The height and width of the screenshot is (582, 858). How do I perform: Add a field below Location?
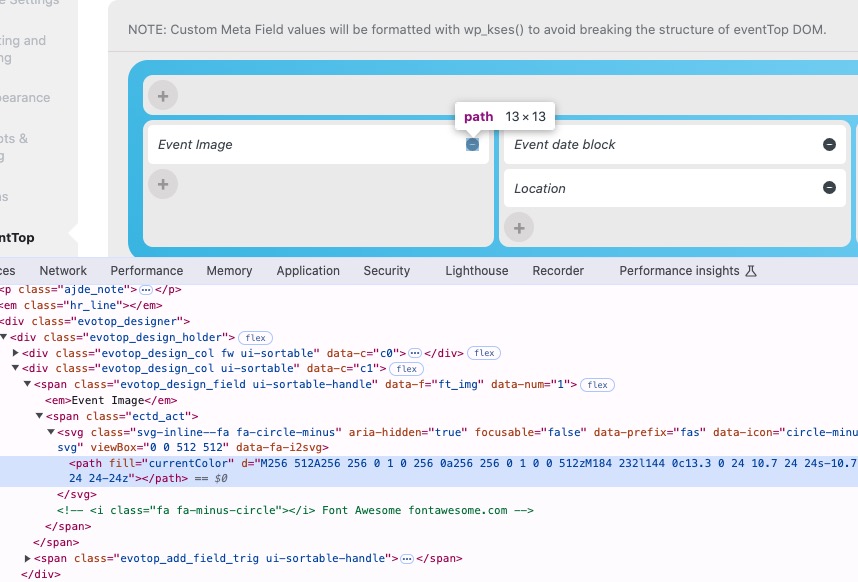coord(519,228)
